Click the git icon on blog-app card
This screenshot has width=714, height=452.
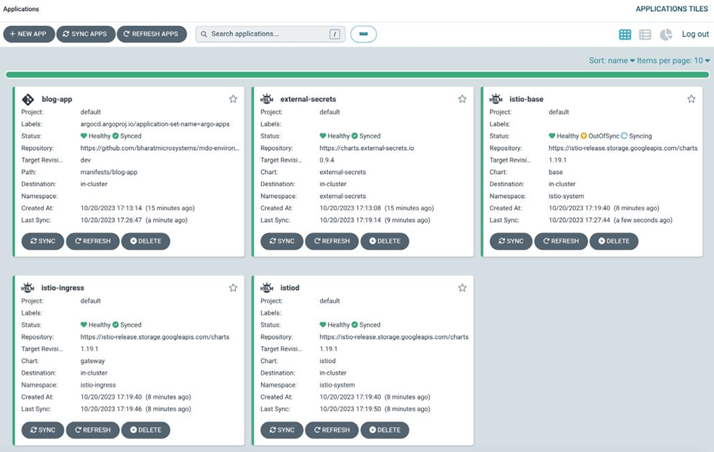(x=28, y=99)
